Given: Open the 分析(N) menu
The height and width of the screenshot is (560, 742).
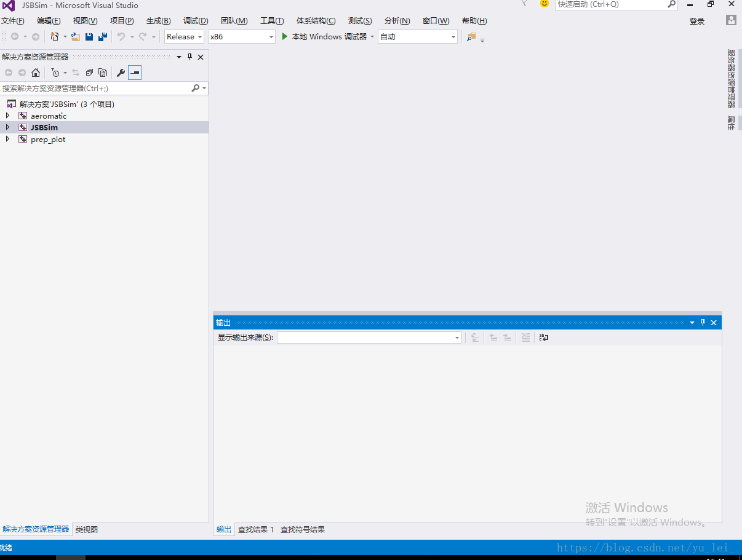Looking at the screenshot, I should [397, 21].
